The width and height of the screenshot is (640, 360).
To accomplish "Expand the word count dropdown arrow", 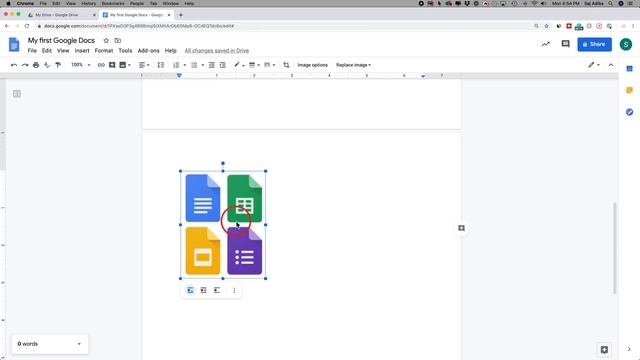I will [x=79, y=344].
